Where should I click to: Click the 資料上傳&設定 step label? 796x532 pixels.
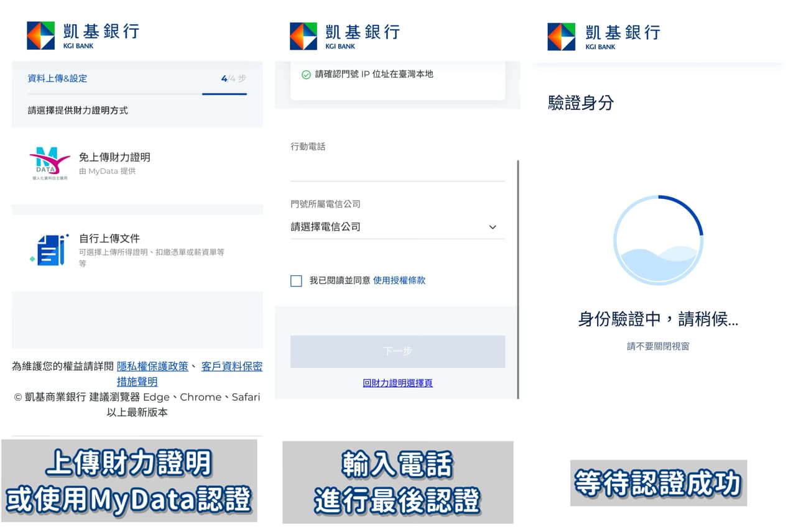(x=57, y=78)
